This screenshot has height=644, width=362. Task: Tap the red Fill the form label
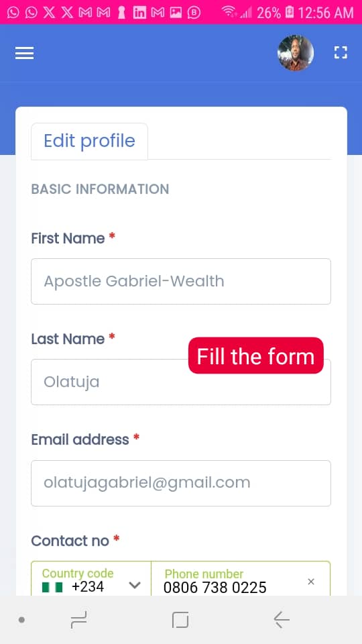pyautogui.click(x=255, y=356)
